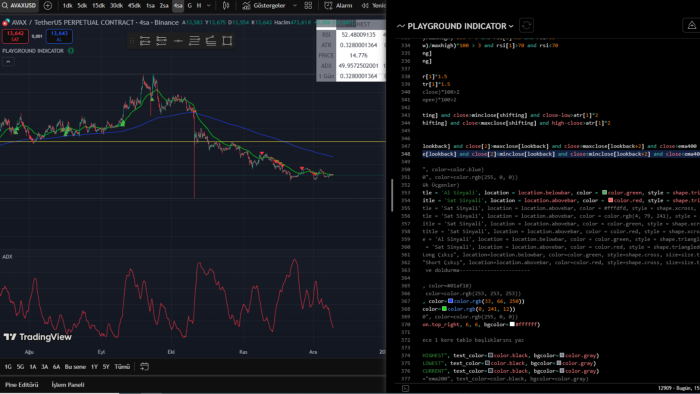700x394 pixels.
Task: Expand the timeframe interval dropdown
Action: tap(208, 6)
